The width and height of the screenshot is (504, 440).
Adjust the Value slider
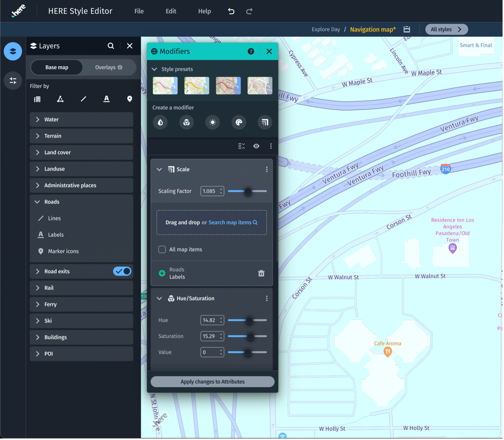pyautogui.click(x=247, y=352)
